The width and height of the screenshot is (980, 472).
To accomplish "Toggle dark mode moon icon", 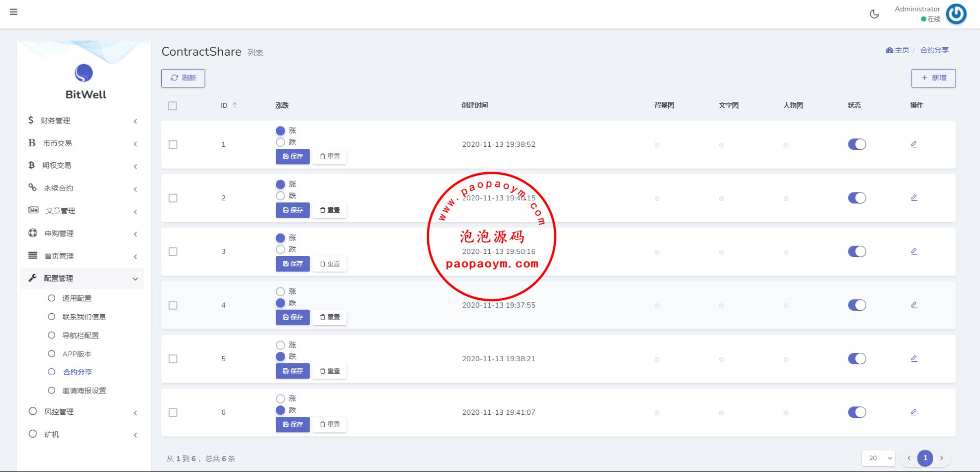I will (874, 14).
